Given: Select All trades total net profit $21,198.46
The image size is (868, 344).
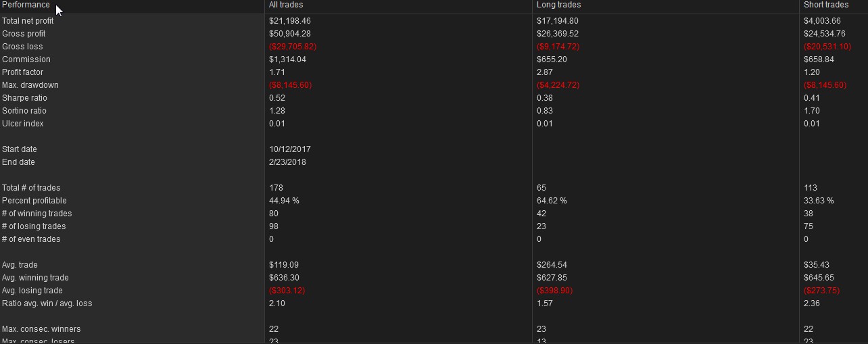Looking at the screenshot, I should [290, 21].
